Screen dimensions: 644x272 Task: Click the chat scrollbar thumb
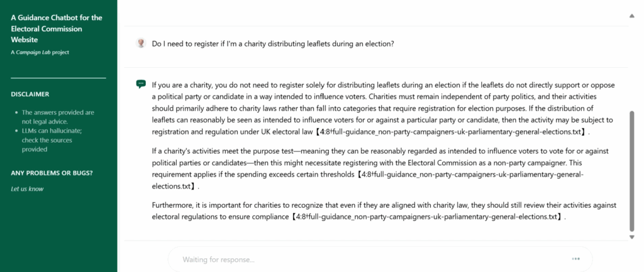[631, 170]
